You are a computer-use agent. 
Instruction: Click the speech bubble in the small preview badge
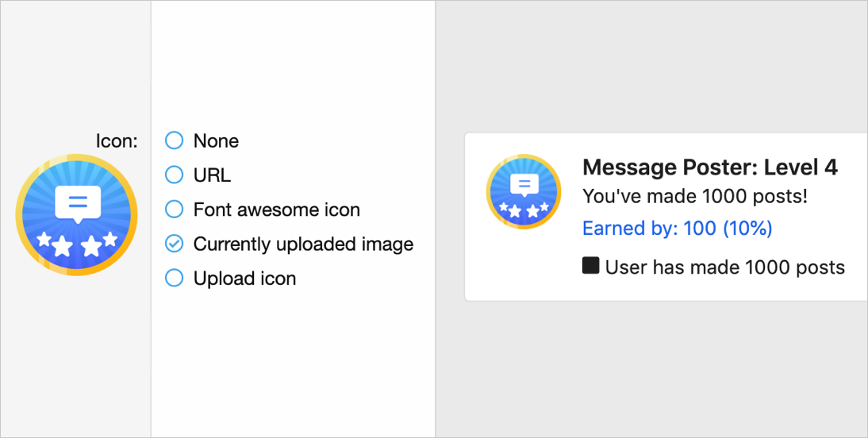[x=524, y=185]
